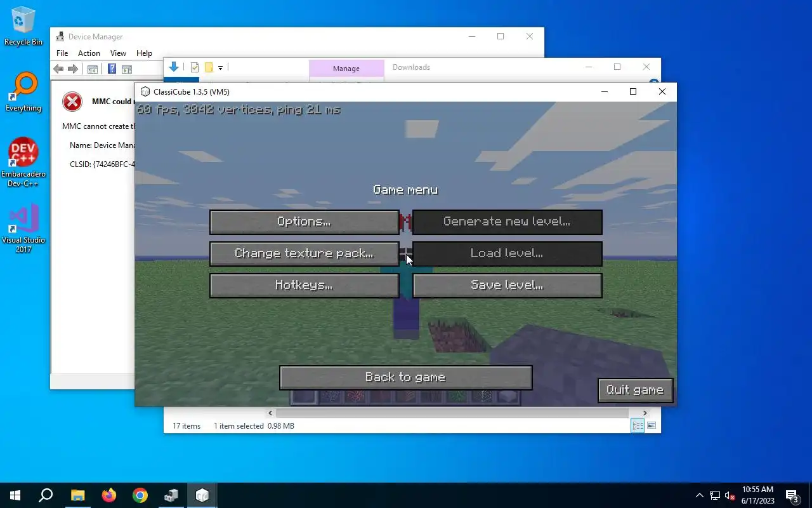Click the blue Help icon in Device Manager toolbar
This screenshot has width=812, height=508.
112,69
